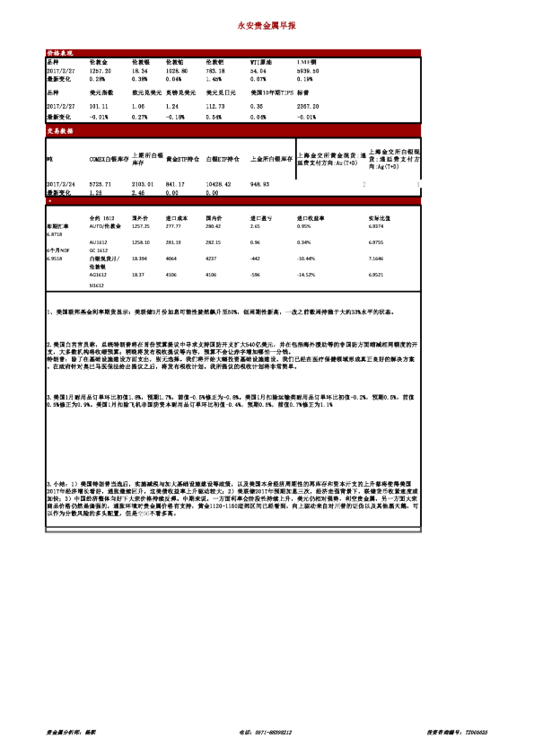The width and height of the screenshot is (534, 756).
Task: Click the 白银ETF持仓 heading
Action: click(x=223, y=159)
